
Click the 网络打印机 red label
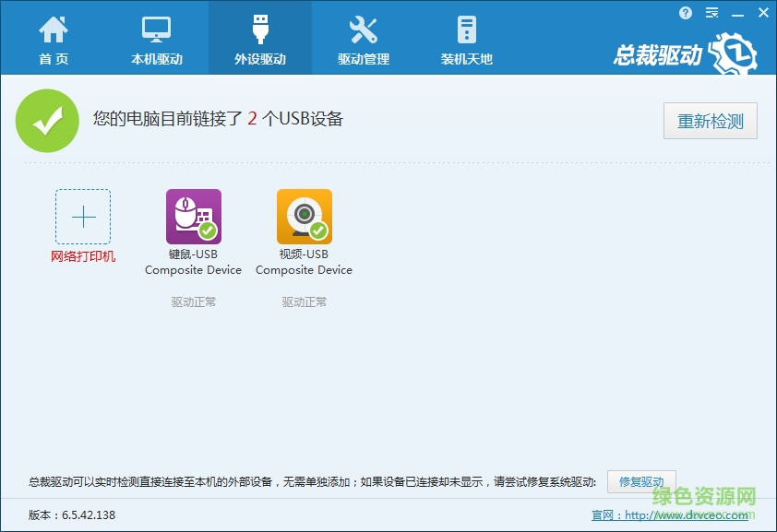(x=83, y=256)
